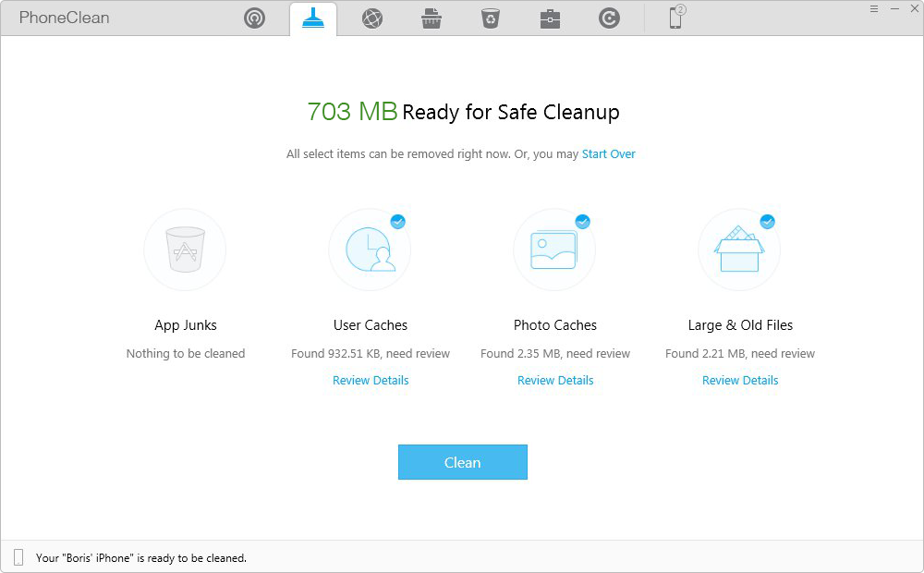Open the Silent Clean radar icon tab
Image resolution: width=924 pixels, height=573 pixels.
click(254, 18)
